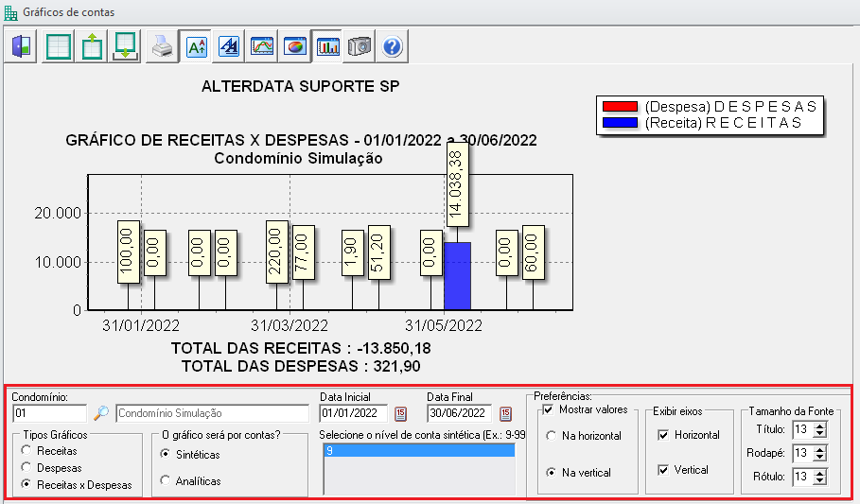Viewport: 860px width, 504px height.
Task: Click the blue 14.038,38 bar in chart
Action: (x=457, y=276)
